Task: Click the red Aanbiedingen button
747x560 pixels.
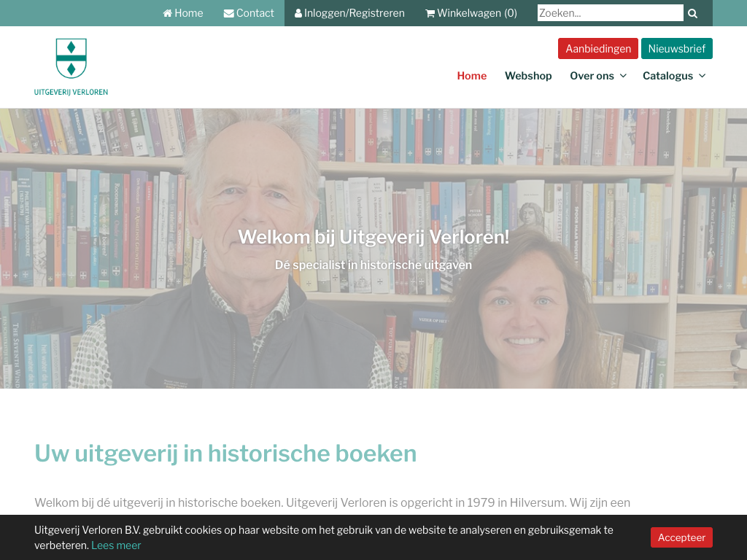Action: pos(597,49)
